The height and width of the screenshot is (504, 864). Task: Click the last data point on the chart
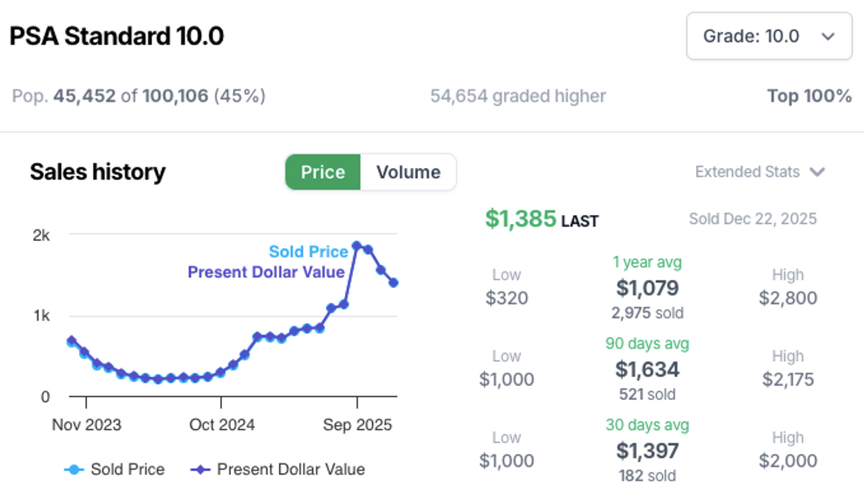tap(394, 283)
